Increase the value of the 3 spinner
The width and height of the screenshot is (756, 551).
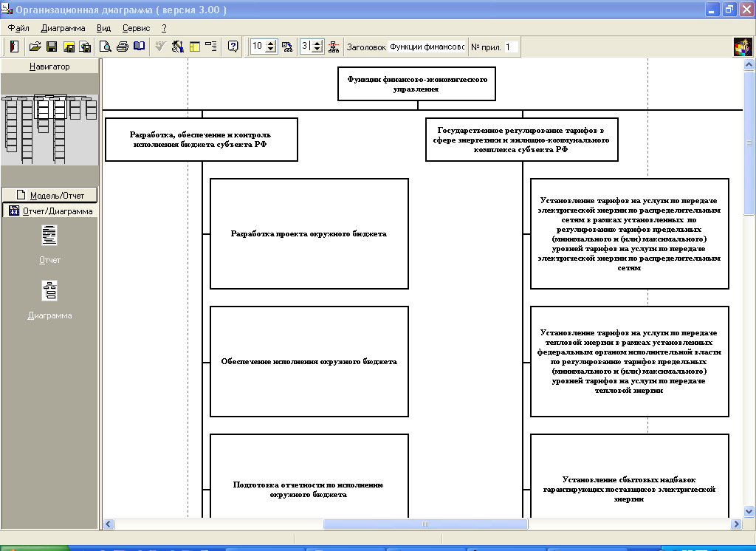tap(317, 44)
